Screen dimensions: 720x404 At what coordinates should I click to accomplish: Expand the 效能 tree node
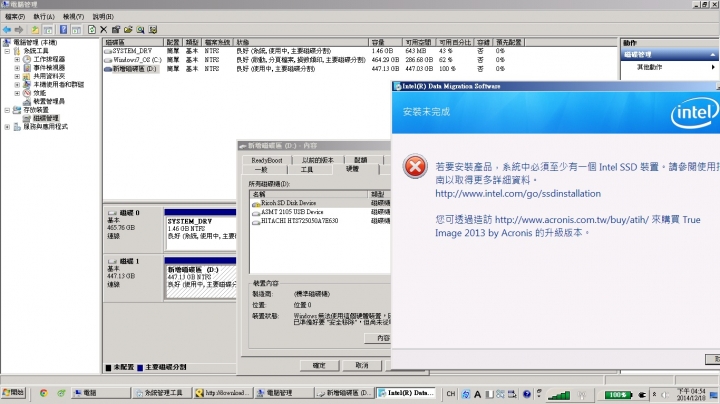coord(17,93)
